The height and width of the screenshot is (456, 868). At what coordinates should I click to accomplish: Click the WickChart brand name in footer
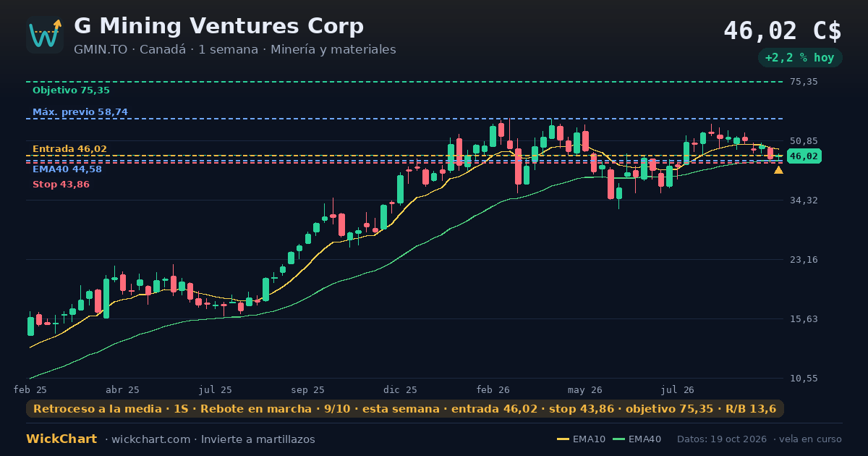(x=61, y=439)
